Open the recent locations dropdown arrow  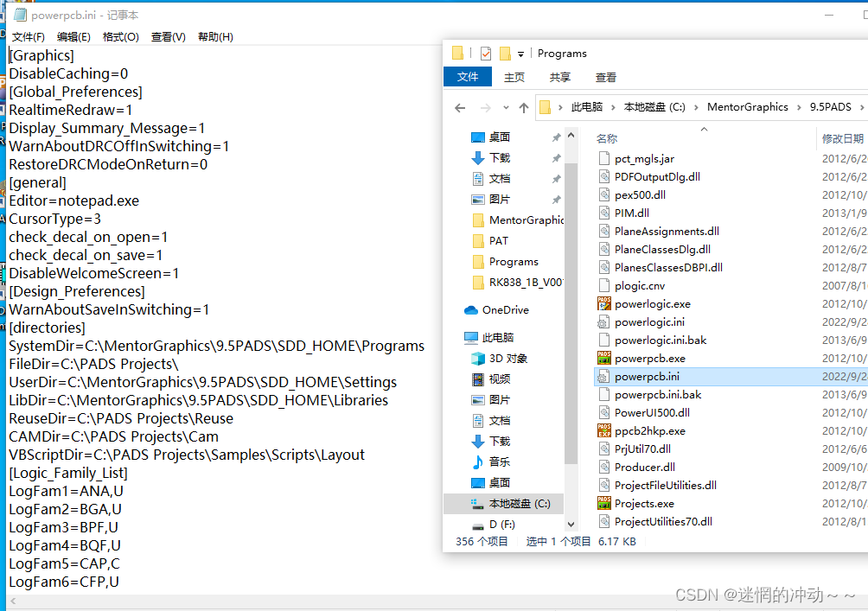click(506, 108)
